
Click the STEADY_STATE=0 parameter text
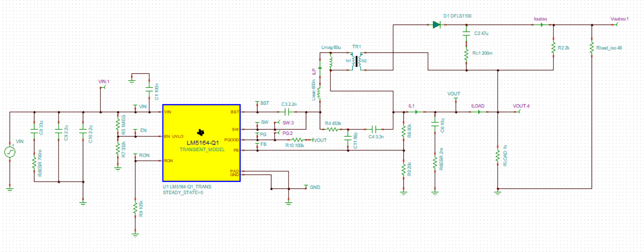click(183, 192)
